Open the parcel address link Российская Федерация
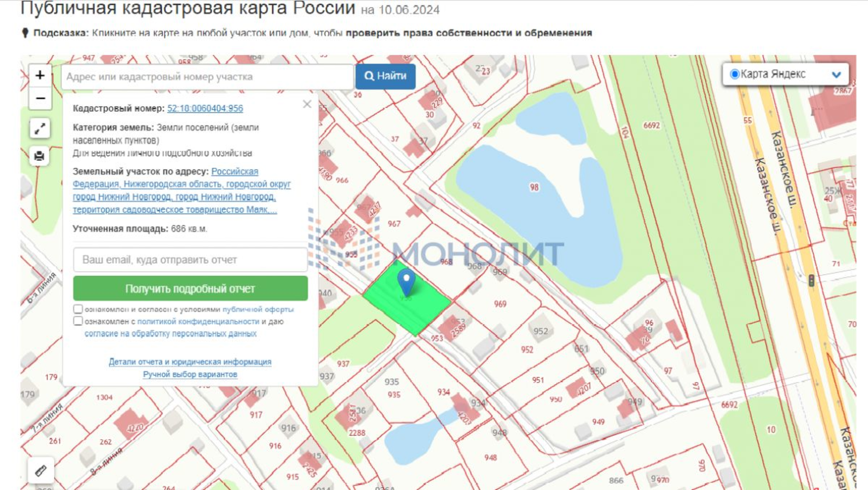 click(181, 190)
